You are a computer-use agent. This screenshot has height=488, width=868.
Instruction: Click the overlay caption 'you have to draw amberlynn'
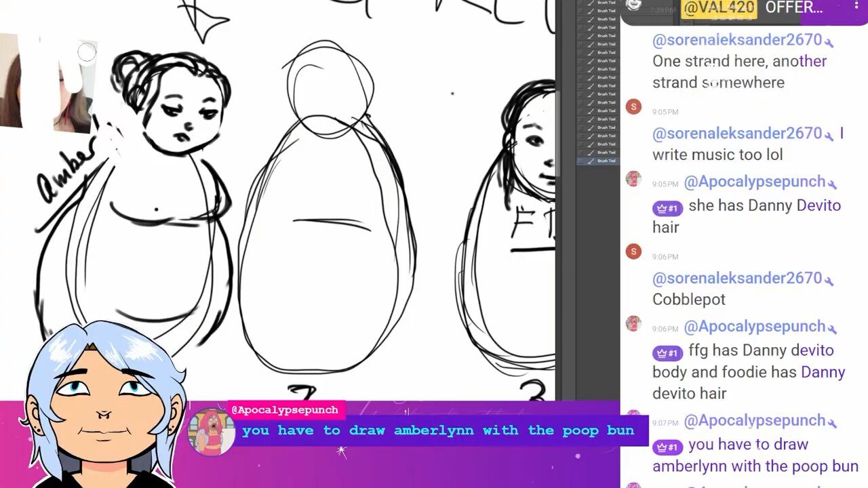[438, 430]
